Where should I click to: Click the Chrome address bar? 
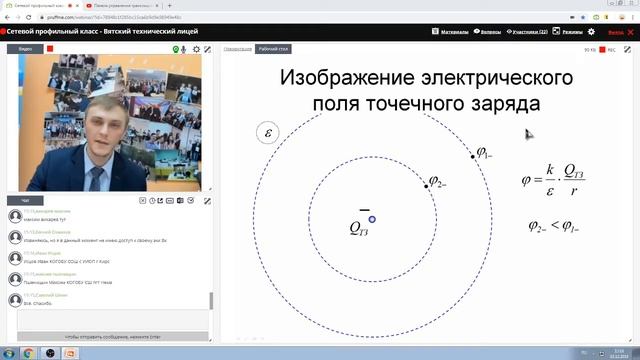pyautogui.click(x=302, y=17)
